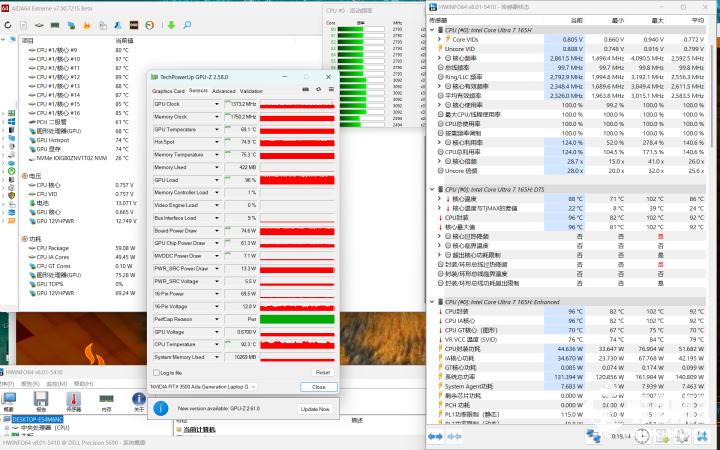Screen dimensions: 720x450
Task: Select 中央处理器 (CPU) in HWiNFO tree
Action: (x=45, y=428)
